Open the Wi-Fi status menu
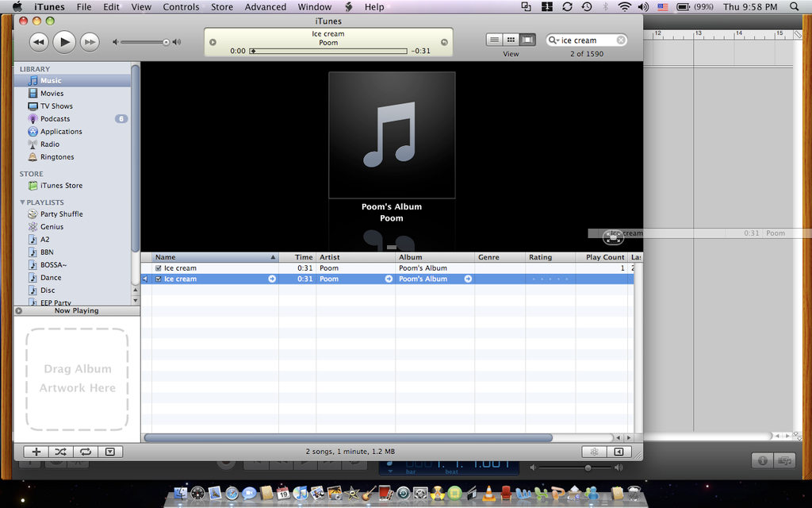This screenshot has width=812, height=508. coord(625,6)
